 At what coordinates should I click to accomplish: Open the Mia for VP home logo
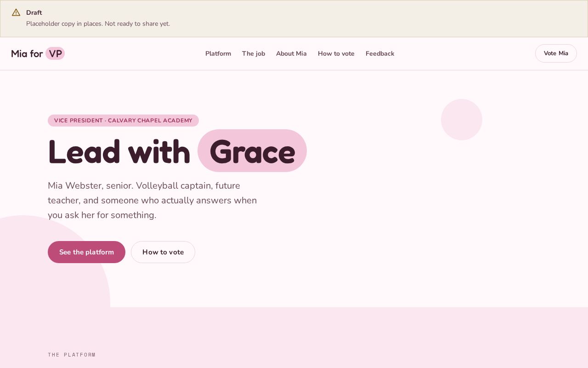point(38,53)
